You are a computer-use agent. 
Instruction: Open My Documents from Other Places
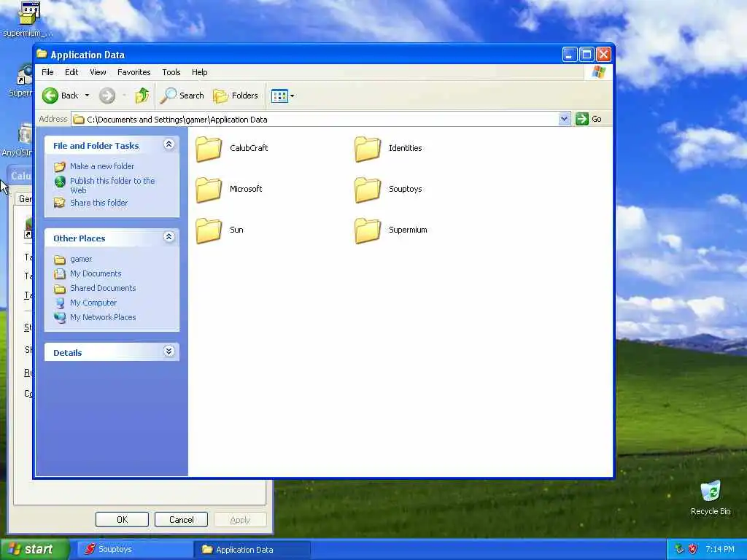[96, 274]
